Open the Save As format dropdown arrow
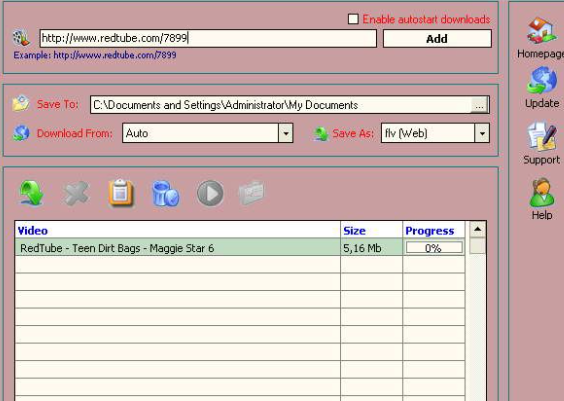 (482, 133)
